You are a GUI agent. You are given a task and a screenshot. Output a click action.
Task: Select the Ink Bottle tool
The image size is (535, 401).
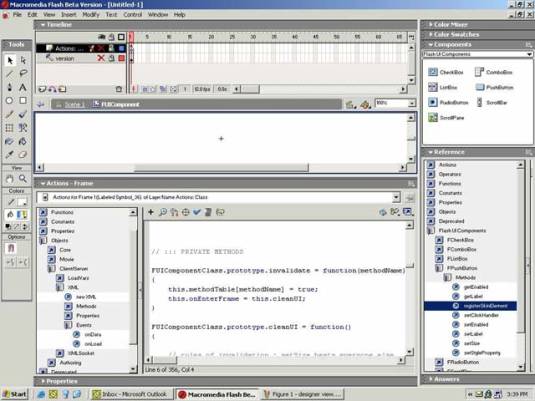pyautogui.click(x=10, y=141)
